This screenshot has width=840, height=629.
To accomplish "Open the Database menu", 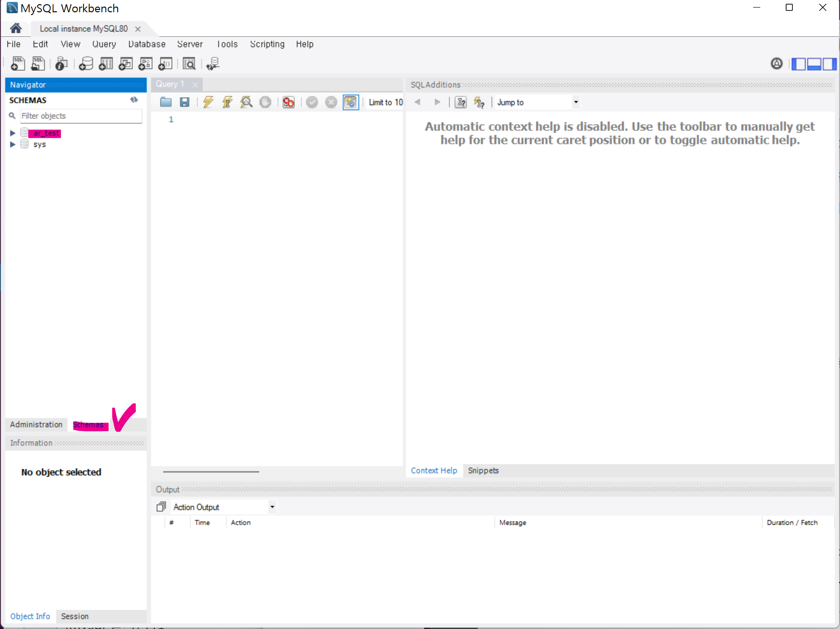I will click(147, 44).
